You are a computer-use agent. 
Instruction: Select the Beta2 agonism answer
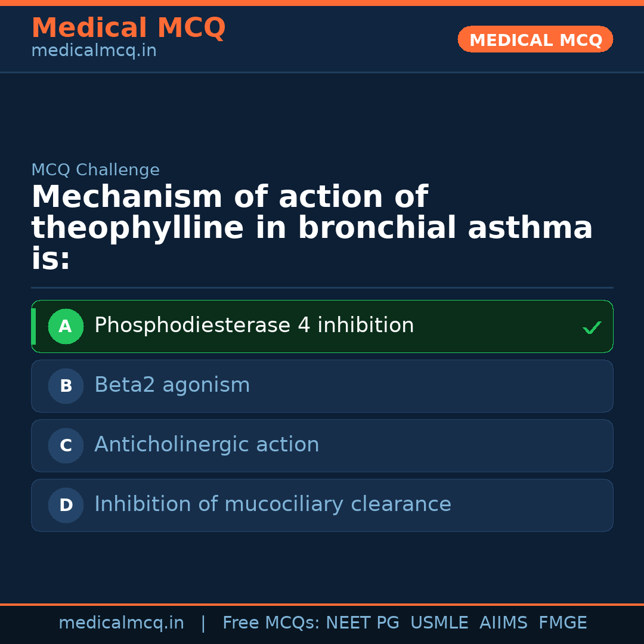tap(172, 385)
